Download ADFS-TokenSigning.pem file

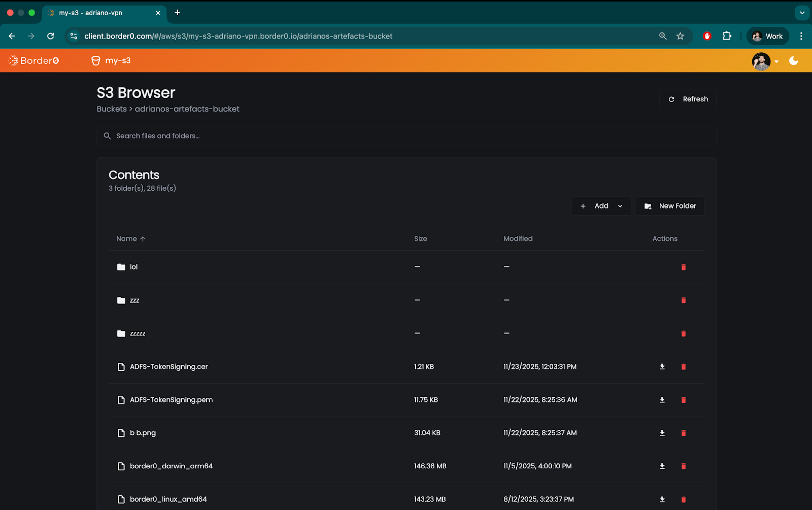[662, 400]
